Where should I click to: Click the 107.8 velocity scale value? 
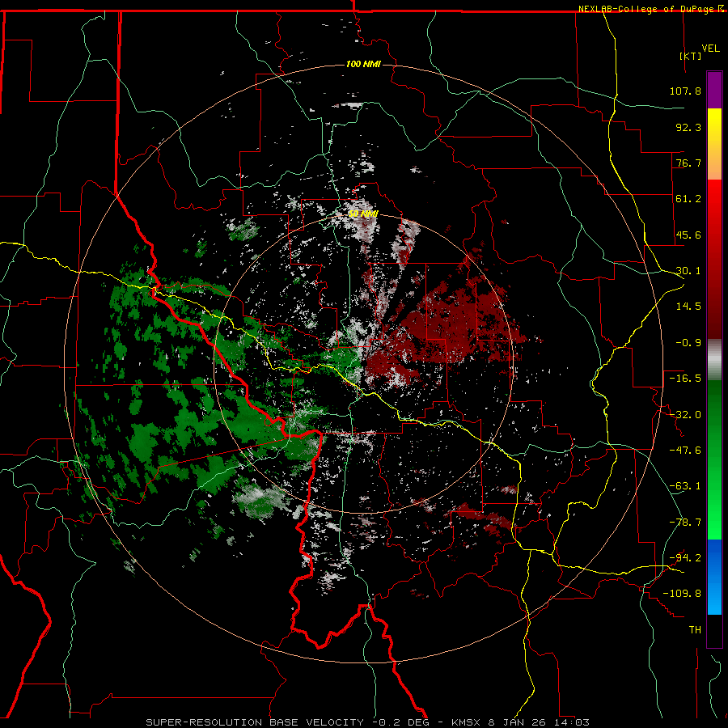coord(685,91)
